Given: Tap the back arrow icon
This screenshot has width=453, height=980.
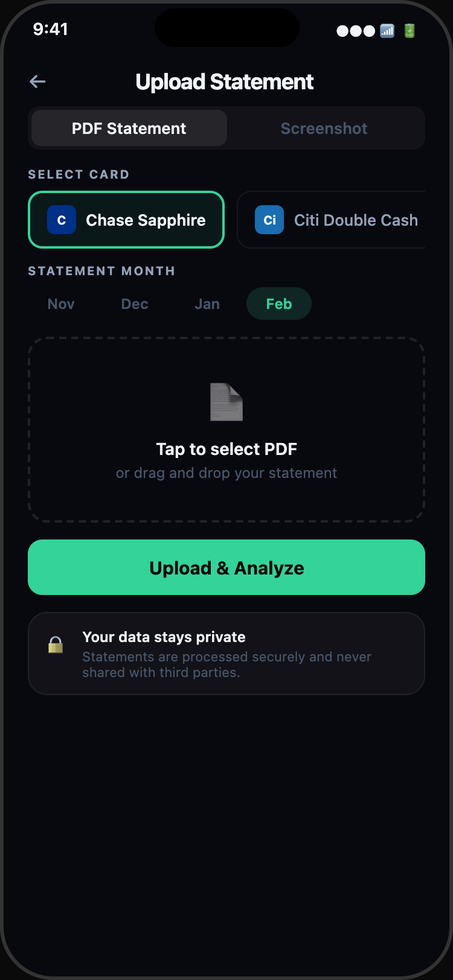Looking at the screenshot, I should (37, 81).
